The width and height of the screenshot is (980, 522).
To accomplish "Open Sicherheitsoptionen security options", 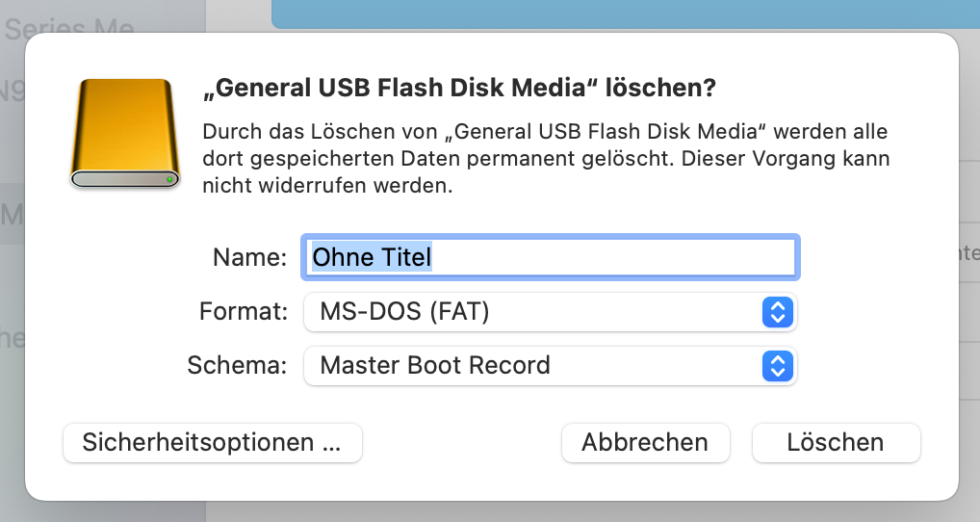I will [x=212, y=443].
